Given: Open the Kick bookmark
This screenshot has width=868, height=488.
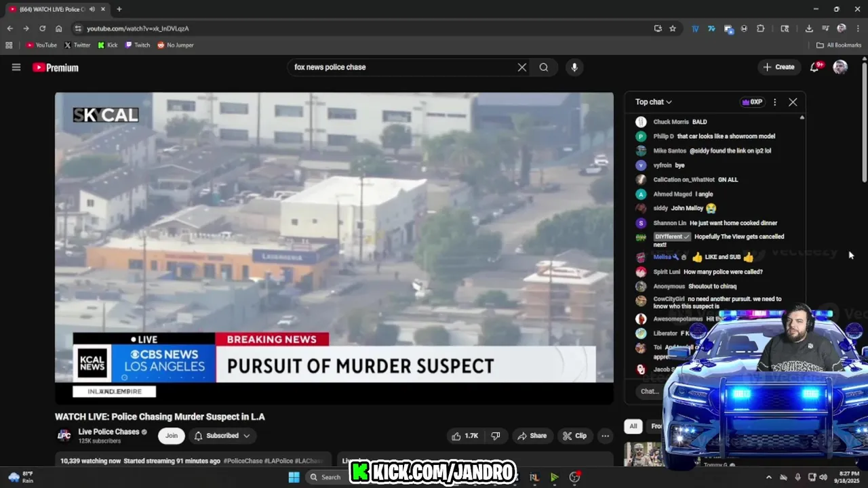Looking at the screenshot, I should coord(108,45).
